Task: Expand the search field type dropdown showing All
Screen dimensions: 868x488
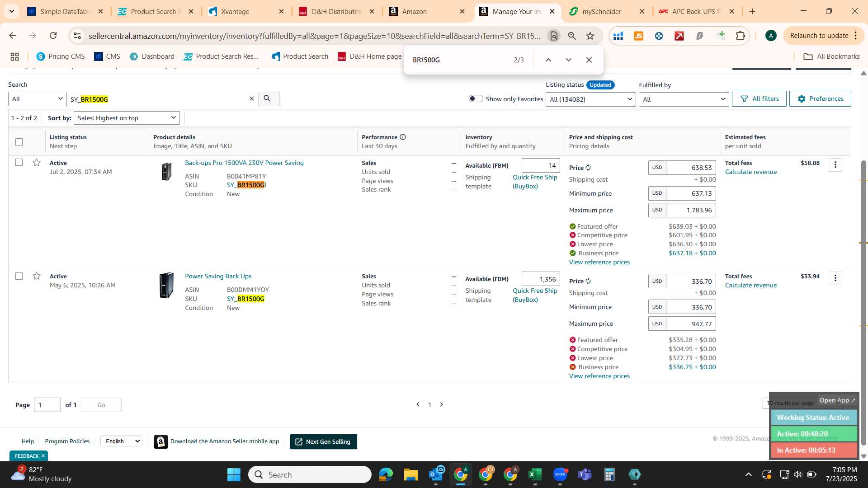Action: 38,99
